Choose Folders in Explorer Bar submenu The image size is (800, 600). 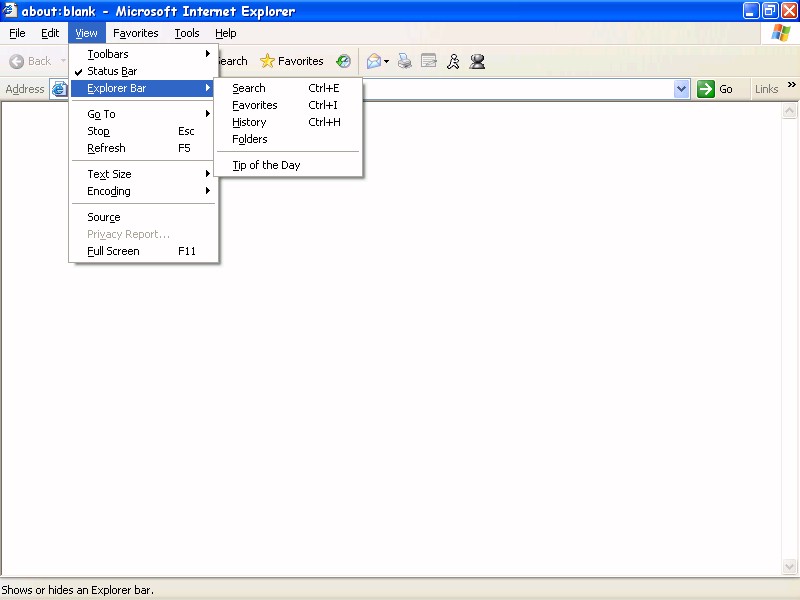tap(288, 139)
